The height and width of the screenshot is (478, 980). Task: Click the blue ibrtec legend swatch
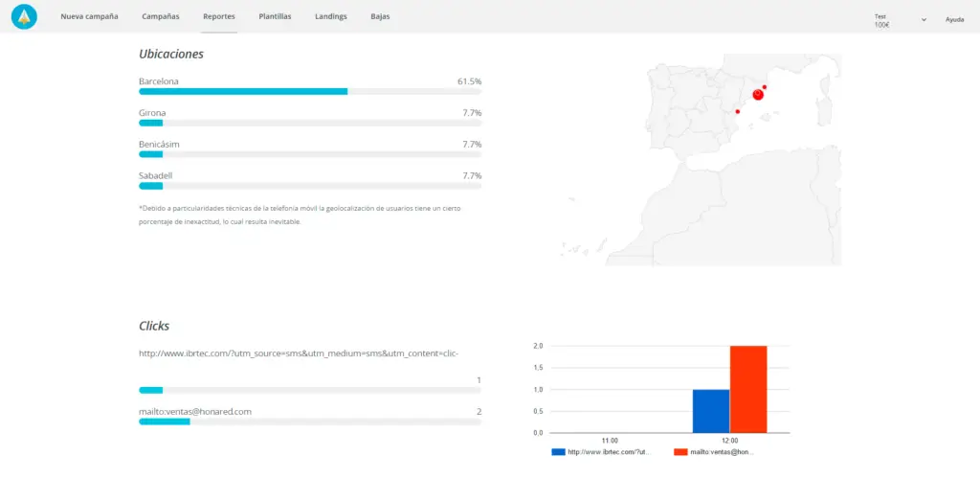pos(558,451)
